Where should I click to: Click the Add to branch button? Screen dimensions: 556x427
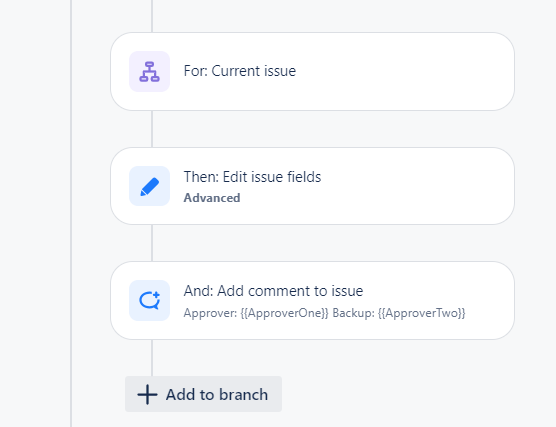point(203,394)
